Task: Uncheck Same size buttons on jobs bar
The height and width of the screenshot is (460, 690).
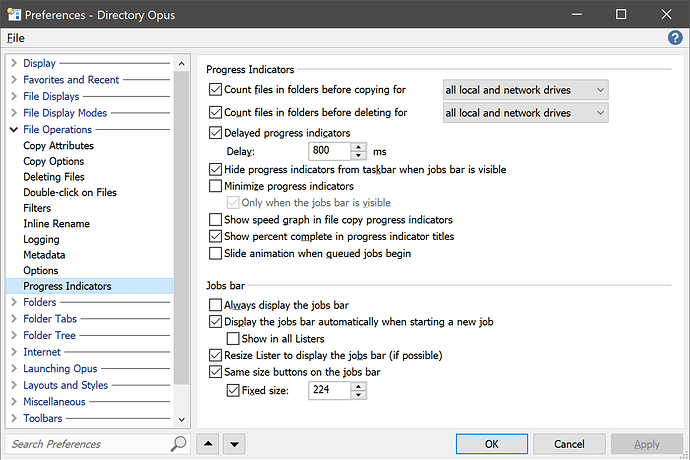Action: click(x=215, y=372)
